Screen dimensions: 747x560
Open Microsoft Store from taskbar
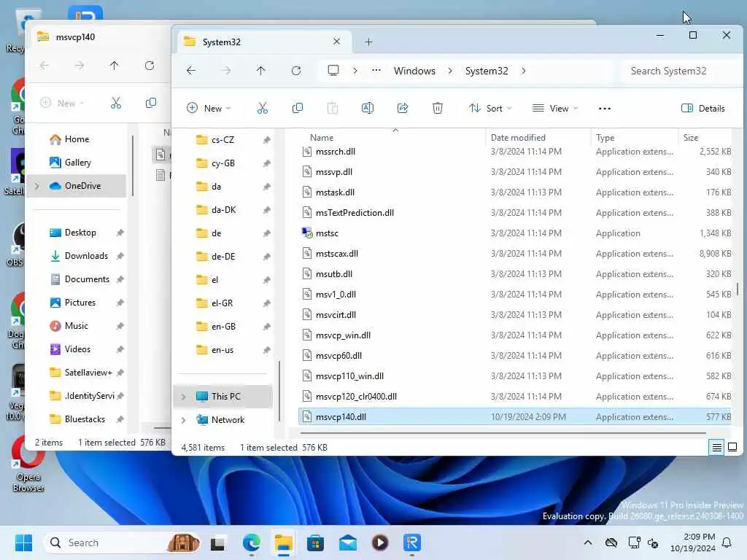coord(315,542)
